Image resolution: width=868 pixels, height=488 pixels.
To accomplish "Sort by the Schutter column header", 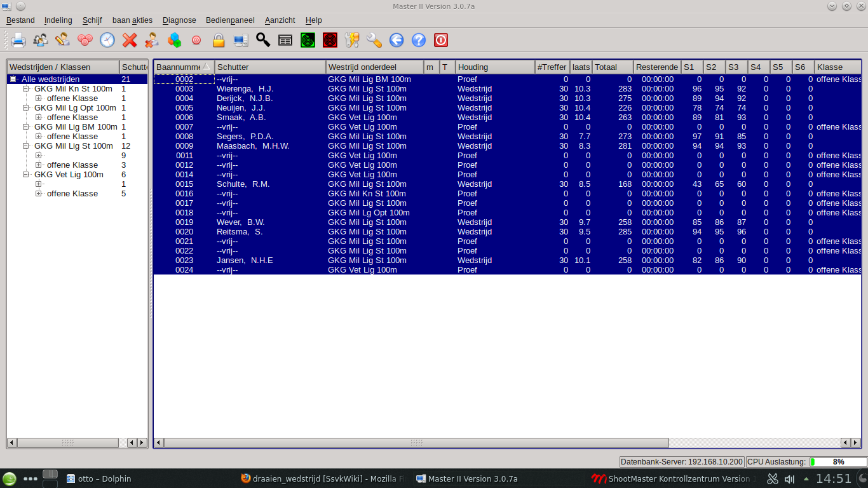I will pyautogui.click(x=270, y=67).
